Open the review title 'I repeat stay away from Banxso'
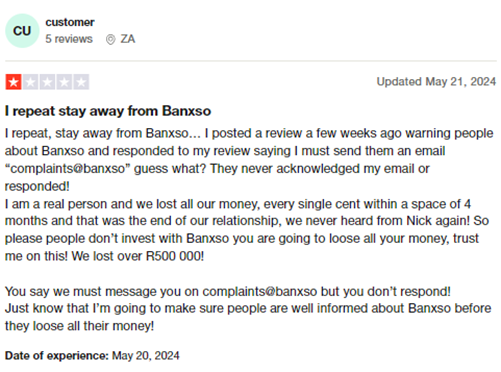Screen dimensions: 501x372 click(108, 111)
